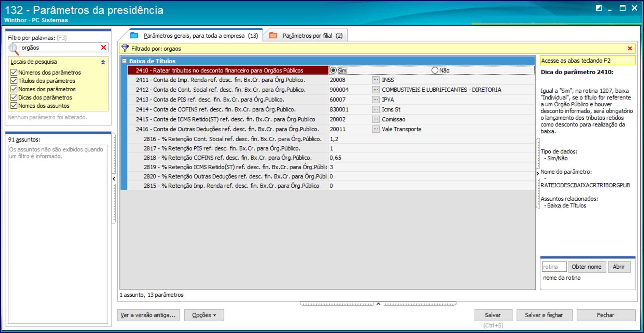Image resolution: width=644 pixels, height=333 pixels.
Task: Toggle 'Dicas dos parâmetros' checkbox
Action: 14,97
